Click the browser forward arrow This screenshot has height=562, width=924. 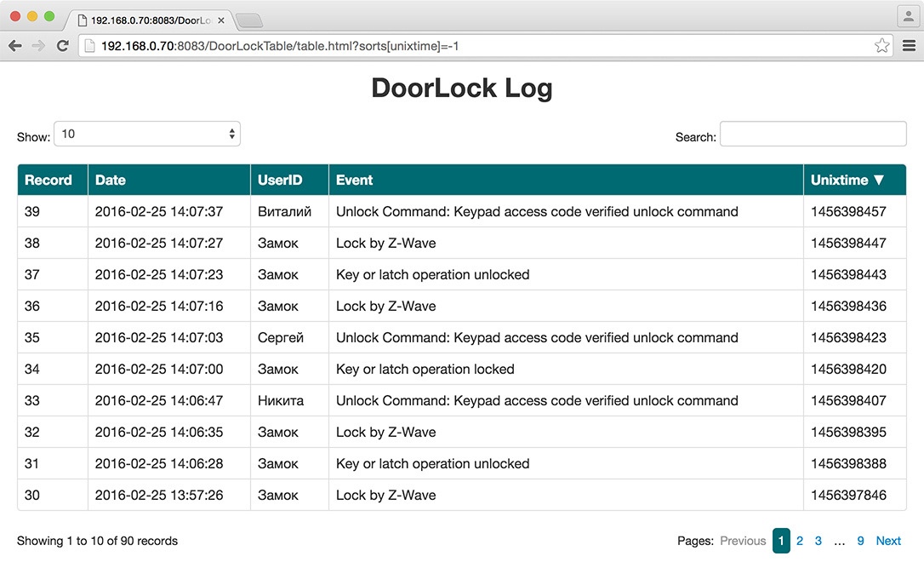(x=38, y=46)
